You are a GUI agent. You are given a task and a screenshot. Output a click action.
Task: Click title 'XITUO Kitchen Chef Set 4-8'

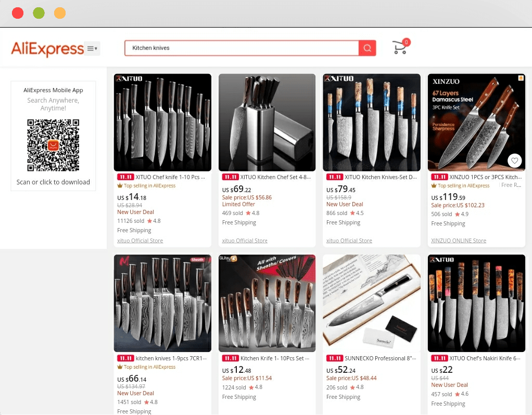[275, 177]
